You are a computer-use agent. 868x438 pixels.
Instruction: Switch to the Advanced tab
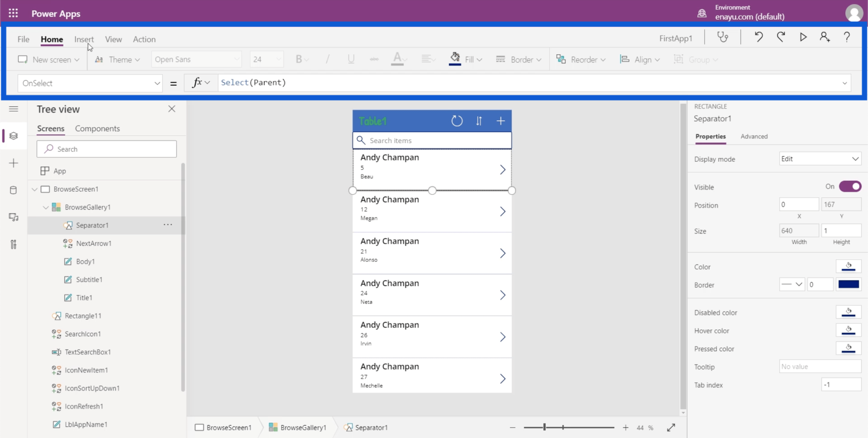[x=754, y=136]
